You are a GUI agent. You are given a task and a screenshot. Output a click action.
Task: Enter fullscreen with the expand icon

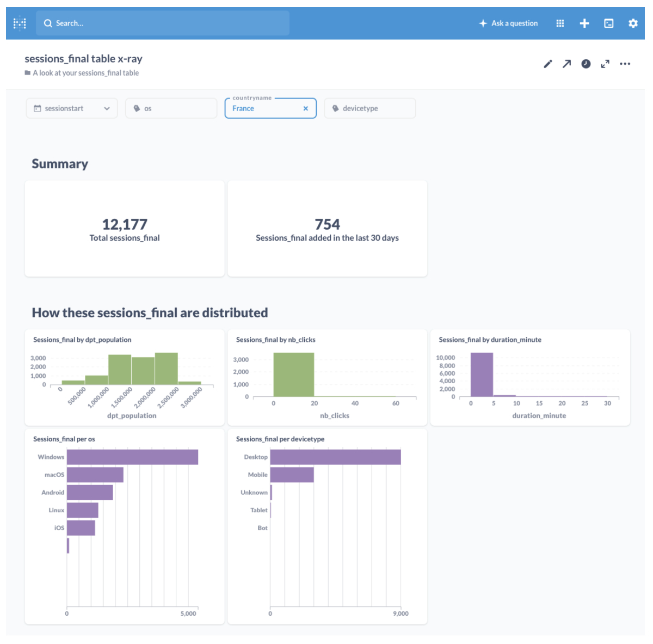[x=605, y=64]
